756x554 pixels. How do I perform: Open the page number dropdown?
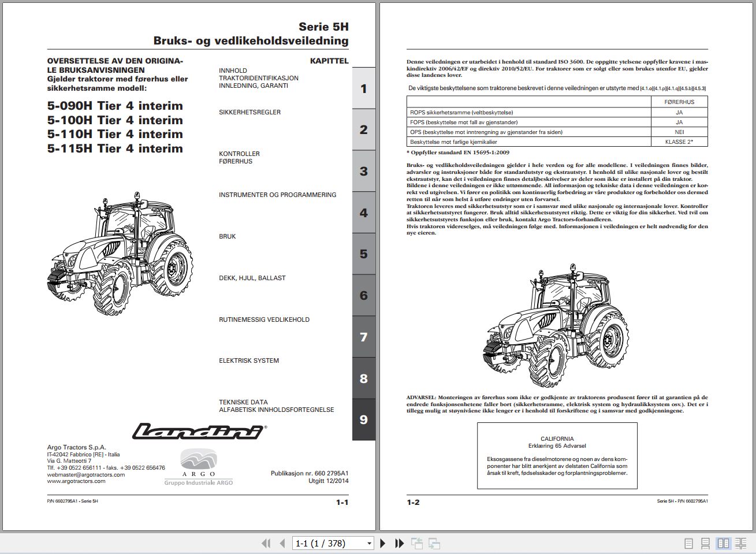coord(370,544)
